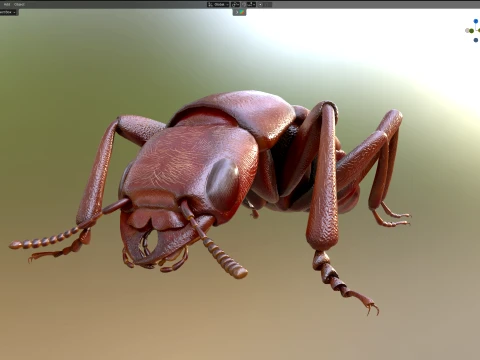Open the Global transform orientation dropdown
The image size is (480, 360).
[218, 5]
